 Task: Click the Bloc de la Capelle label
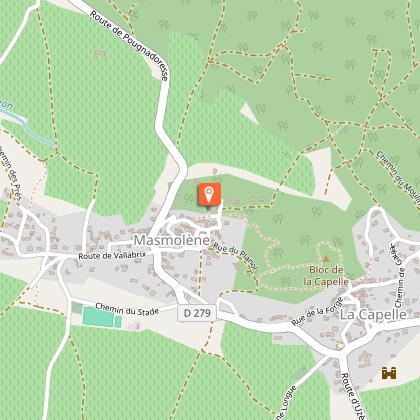(326, 276)
